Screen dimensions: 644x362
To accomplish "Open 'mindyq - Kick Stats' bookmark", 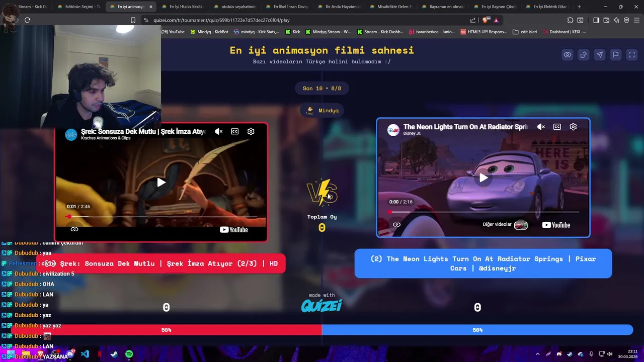I will [256, 32].
